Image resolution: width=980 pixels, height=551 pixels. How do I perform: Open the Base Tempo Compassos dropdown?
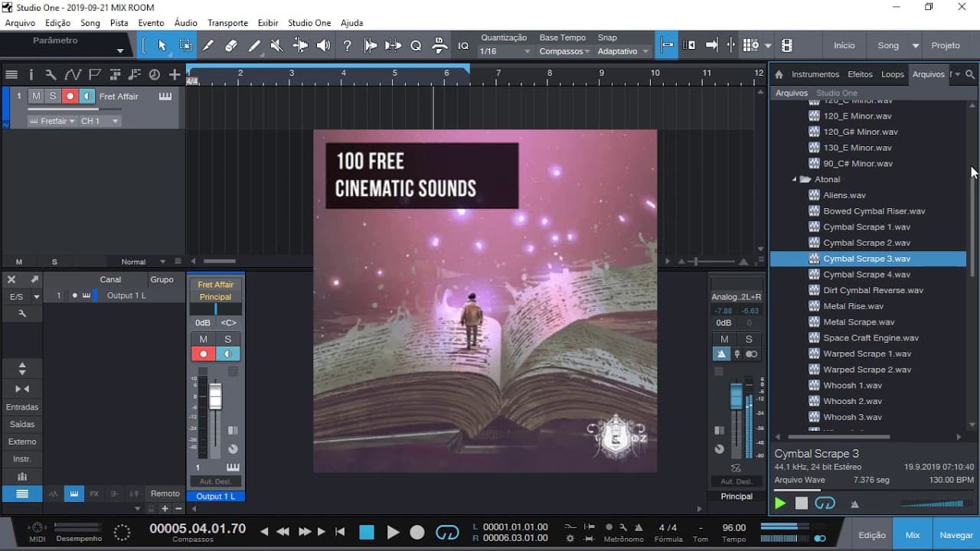tap(564, 51)
